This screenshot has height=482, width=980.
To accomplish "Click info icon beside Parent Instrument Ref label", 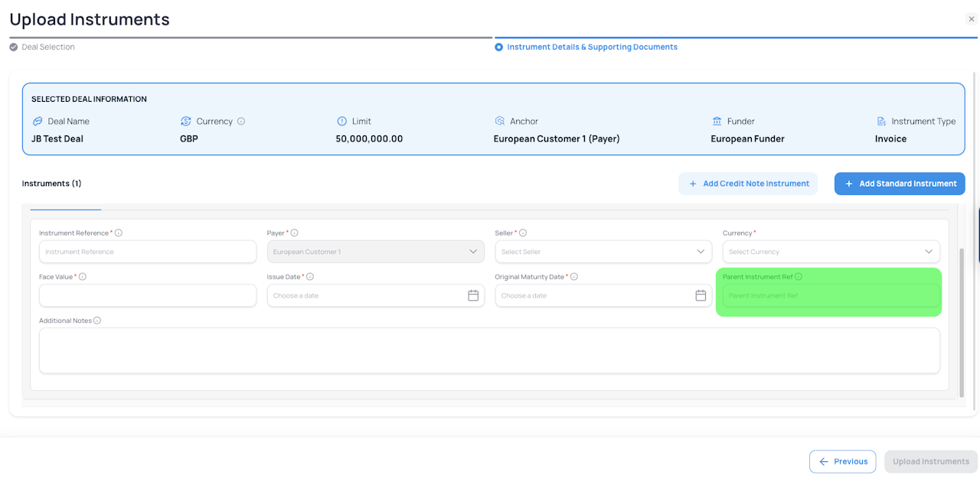I will click(x=799, y=277).
